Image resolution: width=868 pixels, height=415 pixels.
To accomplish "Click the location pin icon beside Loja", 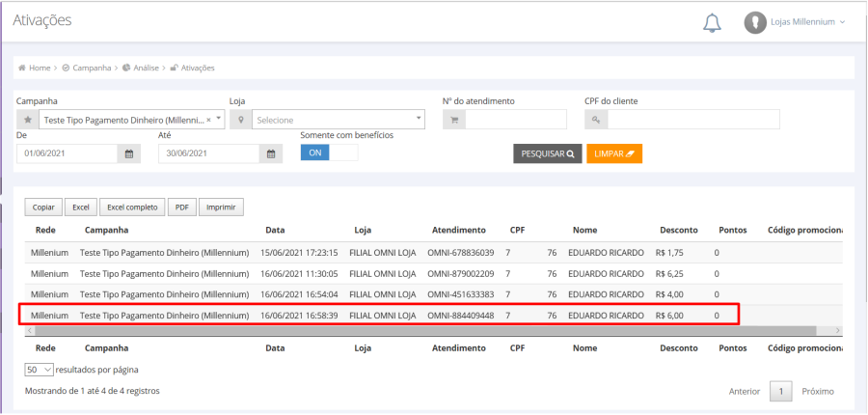I will pyautogui.click(x=240, y=120).
